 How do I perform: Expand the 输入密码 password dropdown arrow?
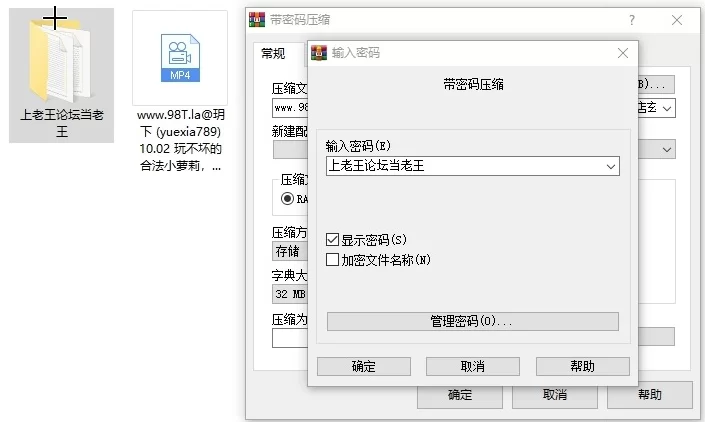[611, 166]
